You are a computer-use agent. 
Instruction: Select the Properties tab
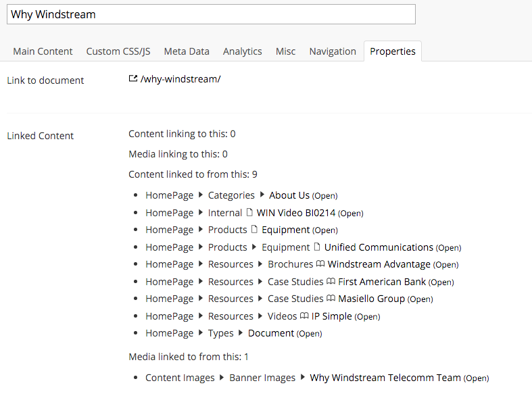[x=393, y=51]
